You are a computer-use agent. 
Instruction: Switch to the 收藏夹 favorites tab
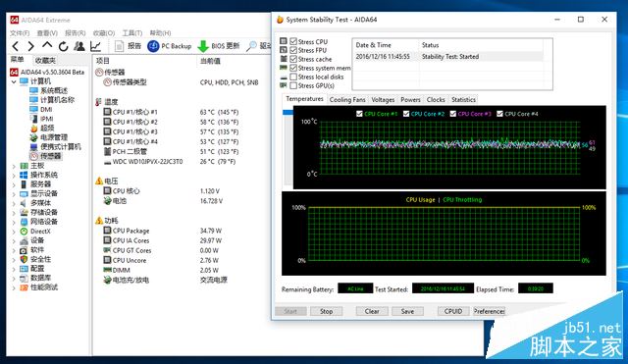[x=45, y=61]
